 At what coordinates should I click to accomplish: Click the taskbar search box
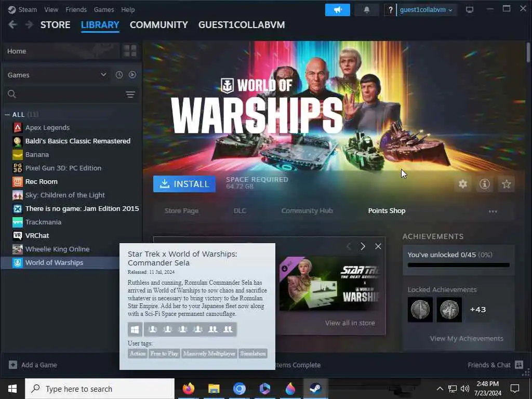pyautogui.click(x=100, y=389)
